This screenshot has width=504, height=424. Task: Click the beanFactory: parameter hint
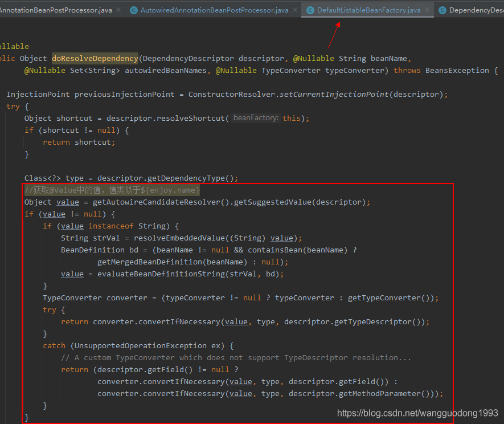click(256, 118)
